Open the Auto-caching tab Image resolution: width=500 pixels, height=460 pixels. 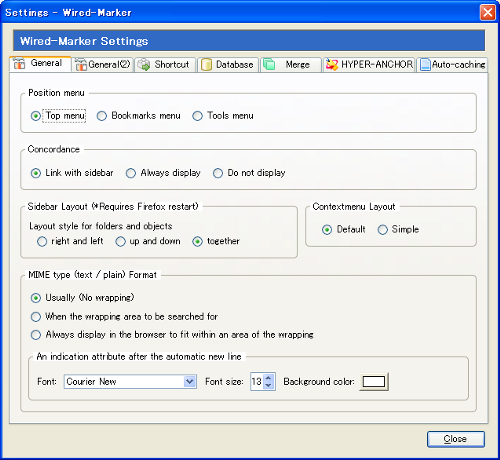point(452,65)
